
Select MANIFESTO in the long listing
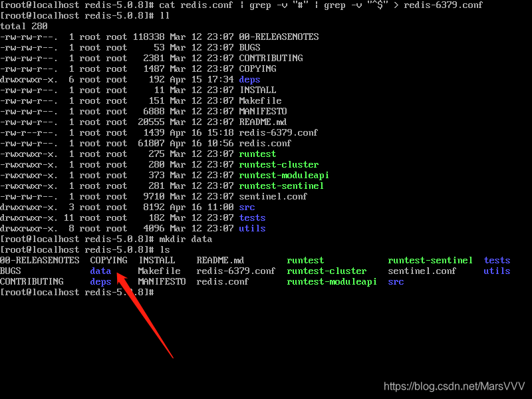click(263, 111)
